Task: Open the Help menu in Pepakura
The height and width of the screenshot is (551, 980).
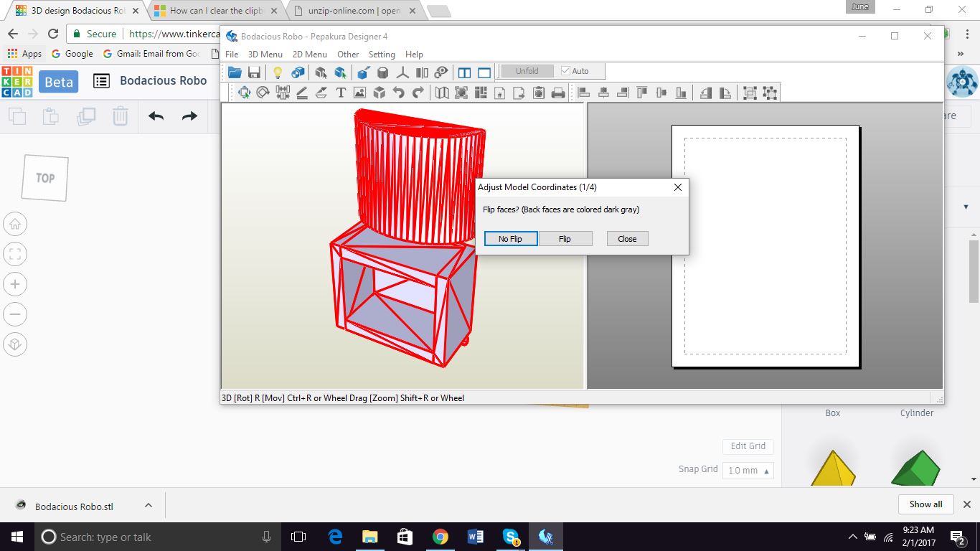Action: click(414, 55)
